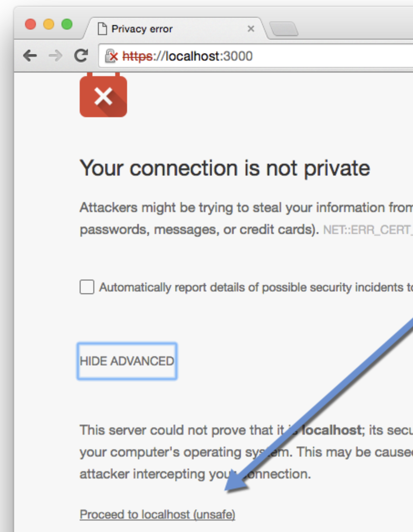Close the Privacy error tab
Image resolution: width=413 pixels, height=532 pixels.
[x=251, y=29]
